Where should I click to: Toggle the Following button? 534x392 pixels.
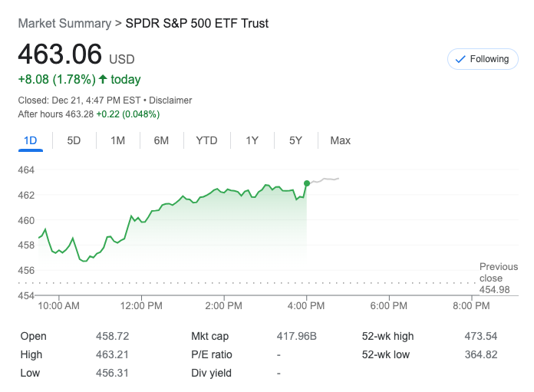[x=482, y=59]
